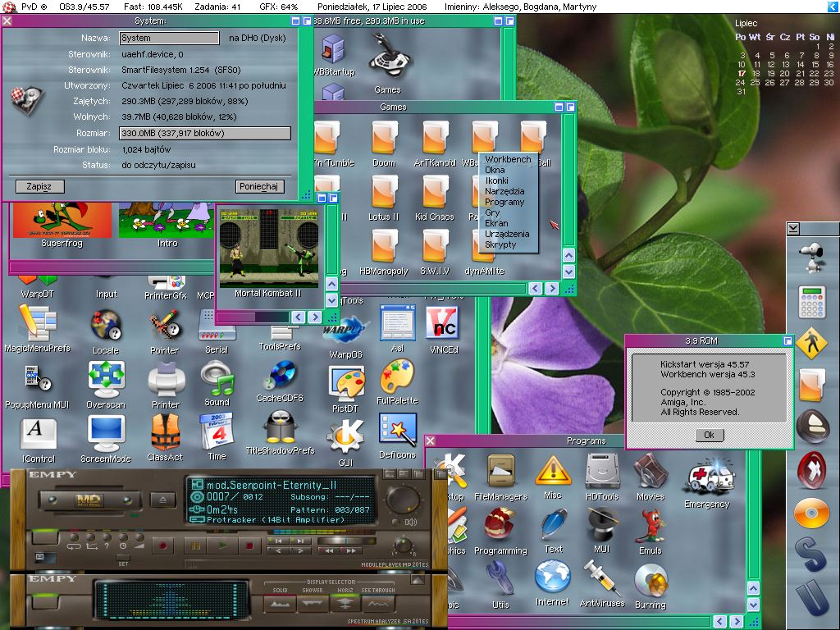Open the Doom game icon
This screenshot has height=630, width=840.
click(384, 138)
